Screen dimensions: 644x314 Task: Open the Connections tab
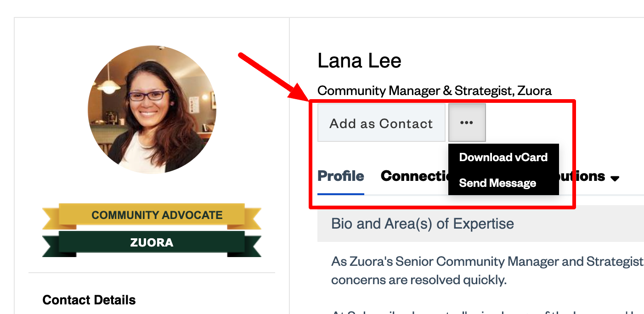pos(413,176)
